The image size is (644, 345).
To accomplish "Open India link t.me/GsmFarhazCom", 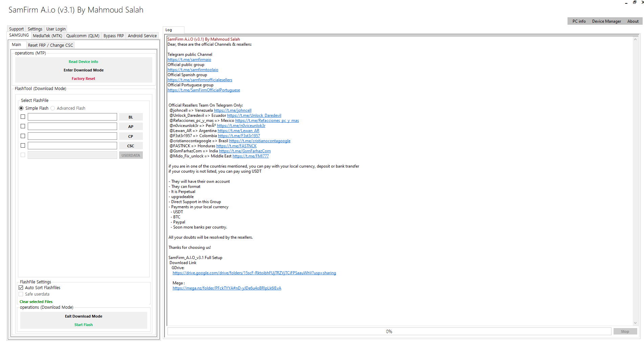I will tap(245, 151).
